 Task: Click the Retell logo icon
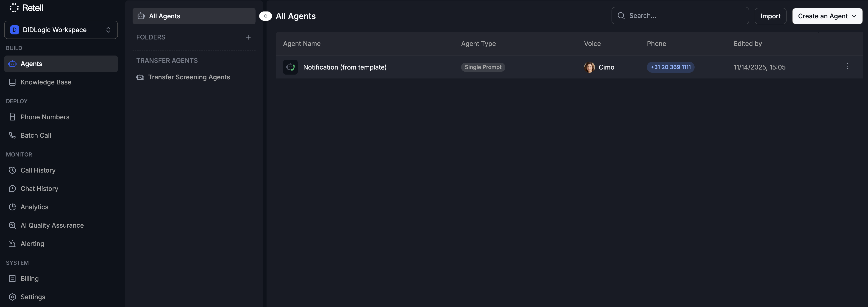(x=14, y=8)
